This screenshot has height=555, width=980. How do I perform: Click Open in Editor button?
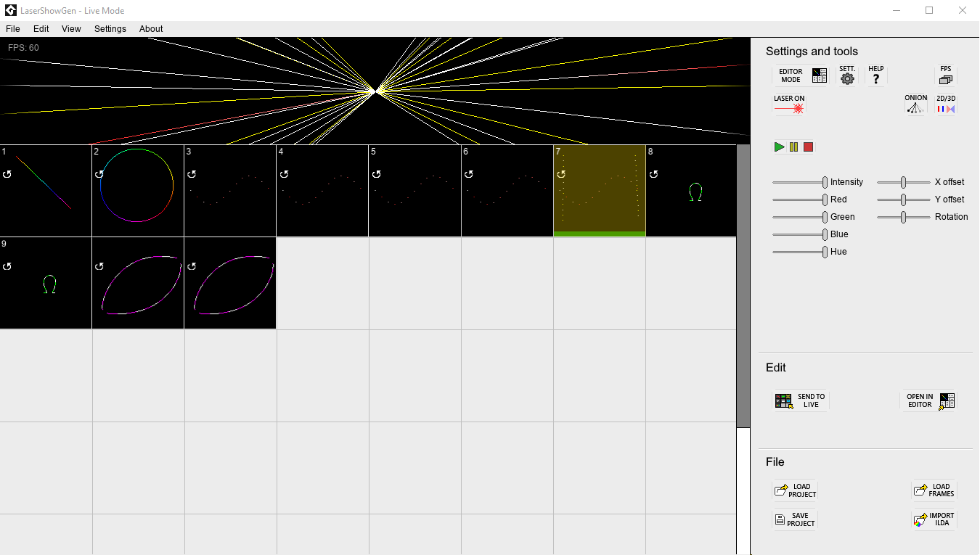928,400
